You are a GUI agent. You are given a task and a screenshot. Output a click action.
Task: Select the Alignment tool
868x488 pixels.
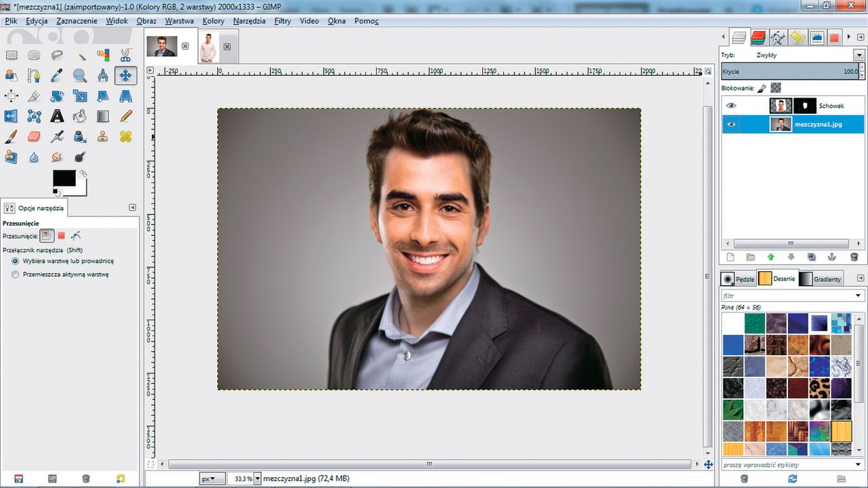[x=12, y=96]
